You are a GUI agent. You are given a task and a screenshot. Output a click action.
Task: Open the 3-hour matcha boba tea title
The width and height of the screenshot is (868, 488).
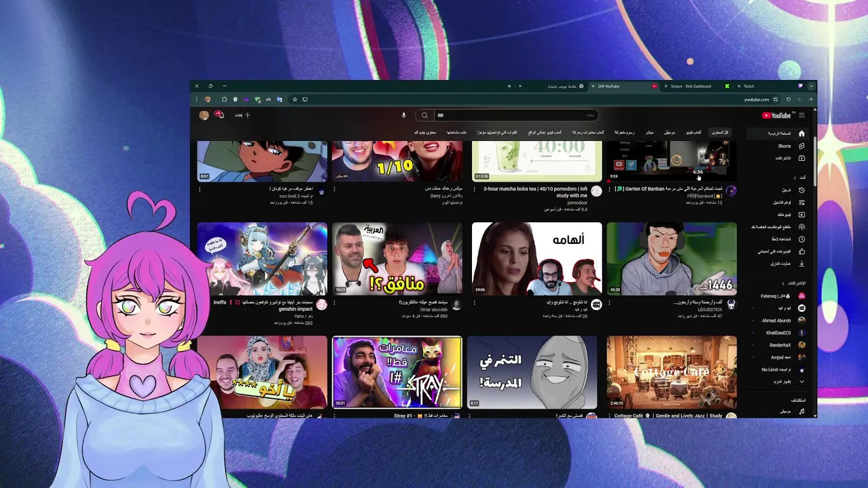click(535, 192)
